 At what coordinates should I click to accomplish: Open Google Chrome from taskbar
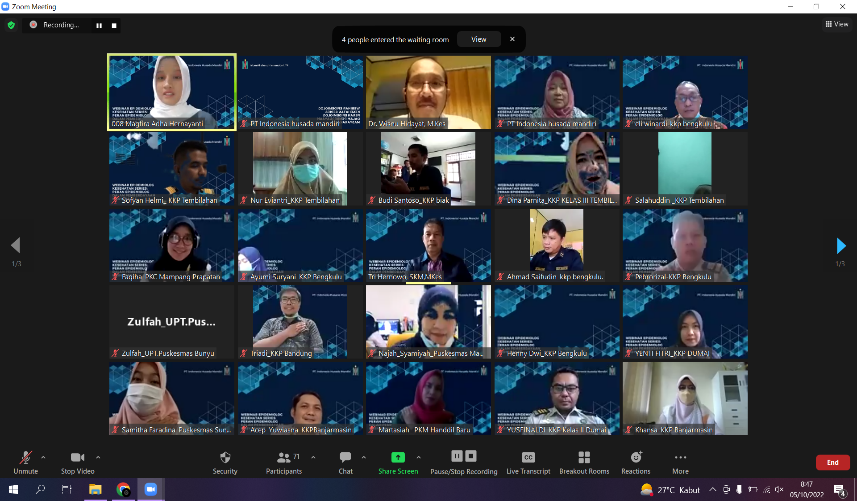pyautogui.click(x=123, y=490)
